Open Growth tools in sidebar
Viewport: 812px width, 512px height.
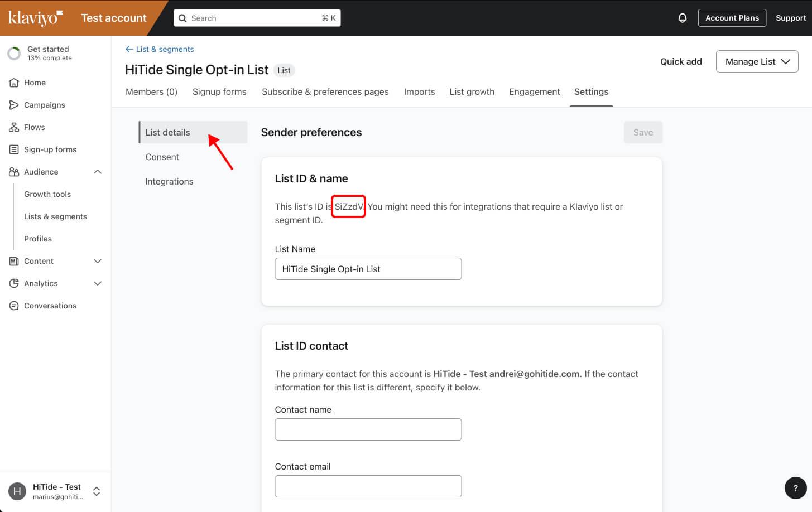click(47, 194)
